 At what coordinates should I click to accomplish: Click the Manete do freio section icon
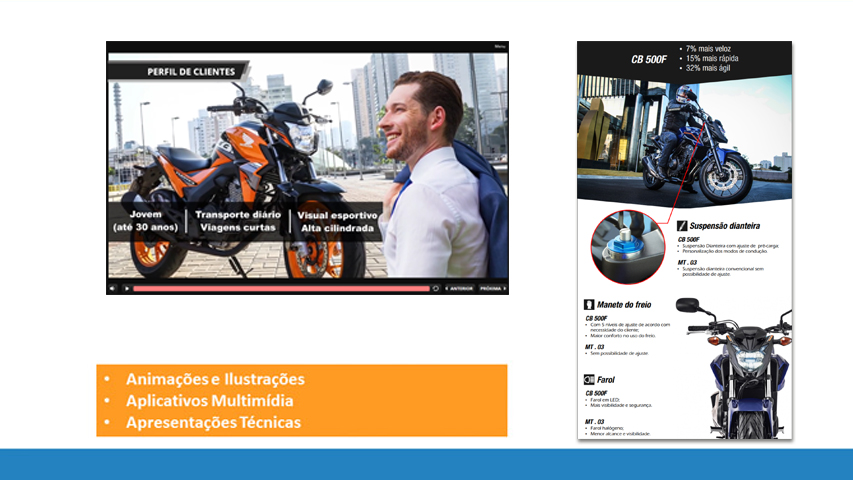[x=589, y=304]
